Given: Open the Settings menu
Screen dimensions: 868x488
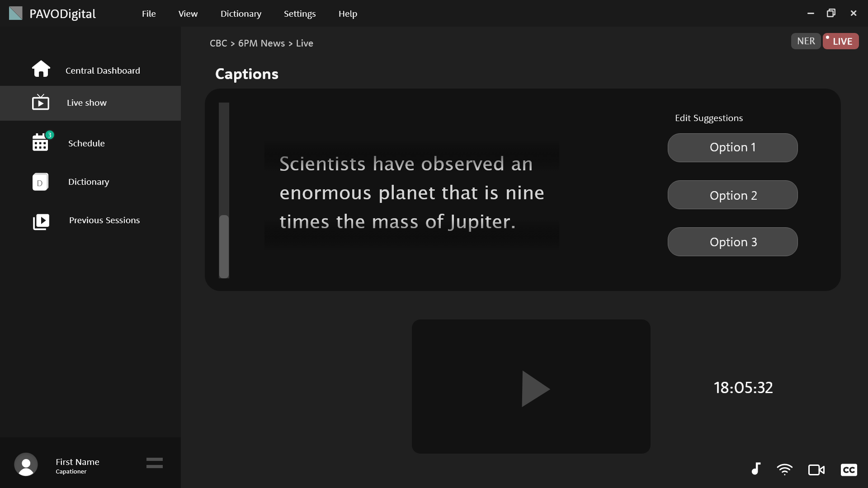Looking at the screenshot, I should click(x=300, y=14).
